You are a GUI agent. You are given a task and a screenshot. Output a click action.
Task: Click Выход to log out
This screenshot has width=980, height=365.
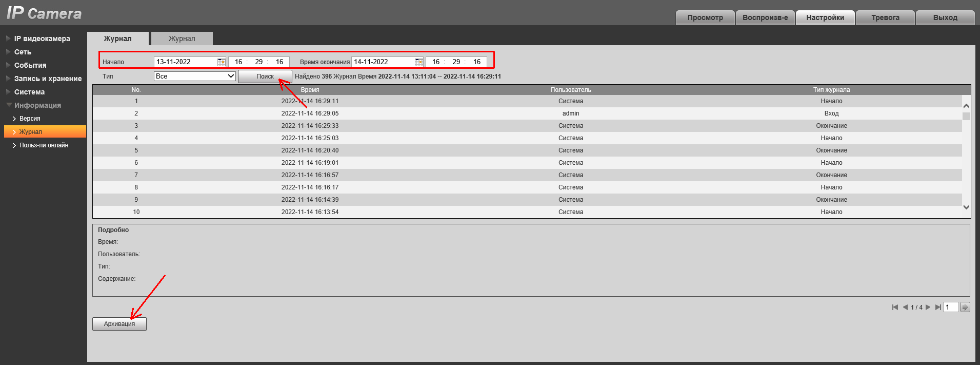click(x=945, y=17)
